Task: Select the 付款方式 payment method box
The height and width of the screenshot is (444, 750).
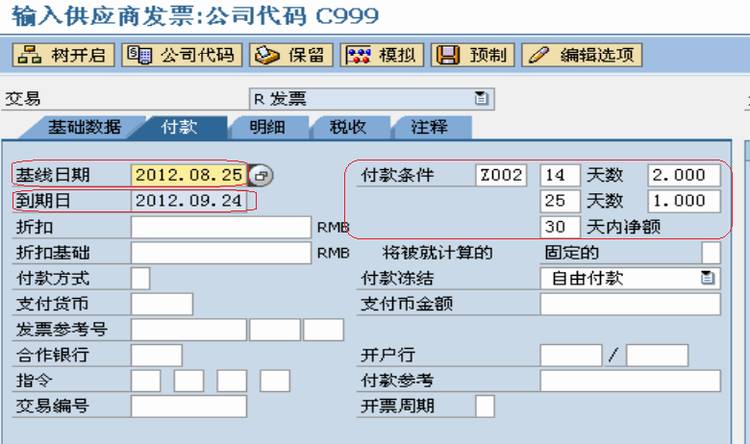Action: [x=141, y=278]
